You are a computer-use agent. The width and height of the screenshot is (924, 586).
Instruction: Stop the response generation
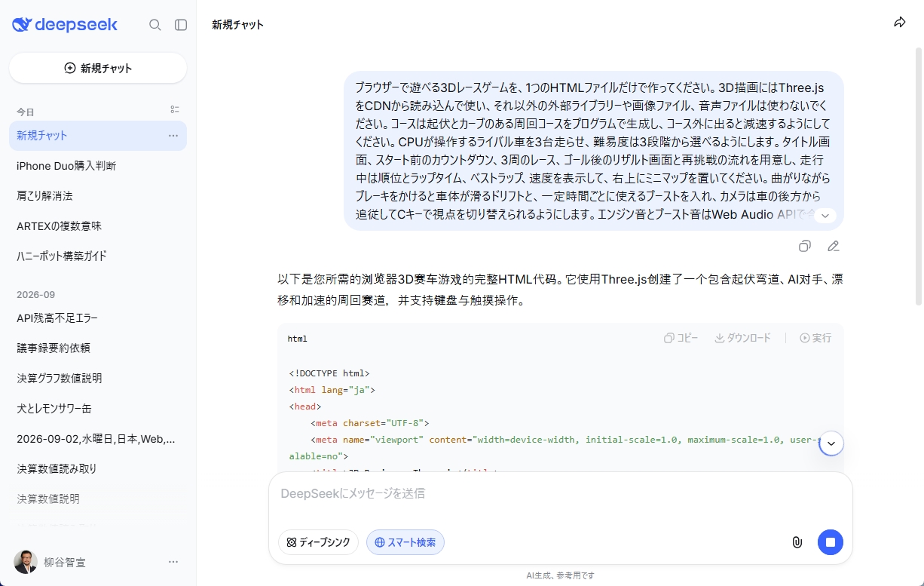(831, 542)
